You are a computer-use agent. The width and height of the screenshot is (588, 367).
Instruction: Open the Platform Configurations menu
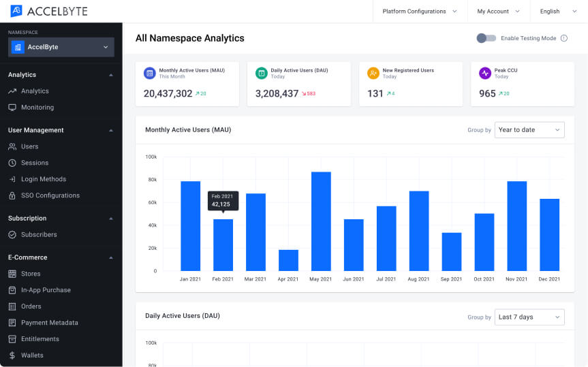click(x=419, y=12)
